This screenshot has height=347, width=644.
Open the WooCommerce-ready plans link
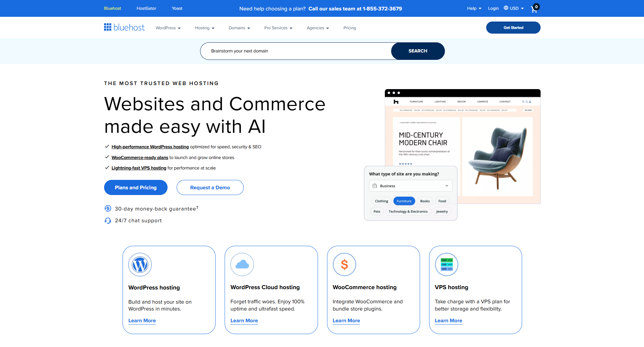tap(140, 157)
